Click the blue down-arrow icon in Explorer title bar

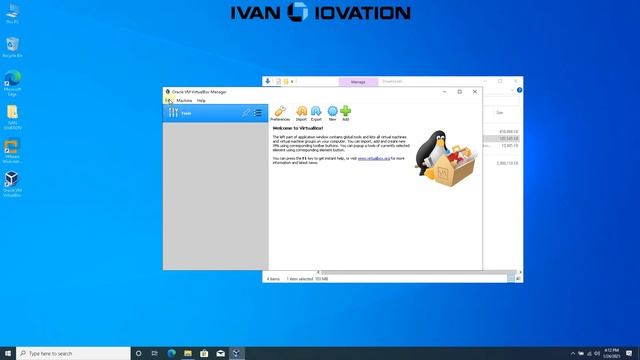[268, 81]
